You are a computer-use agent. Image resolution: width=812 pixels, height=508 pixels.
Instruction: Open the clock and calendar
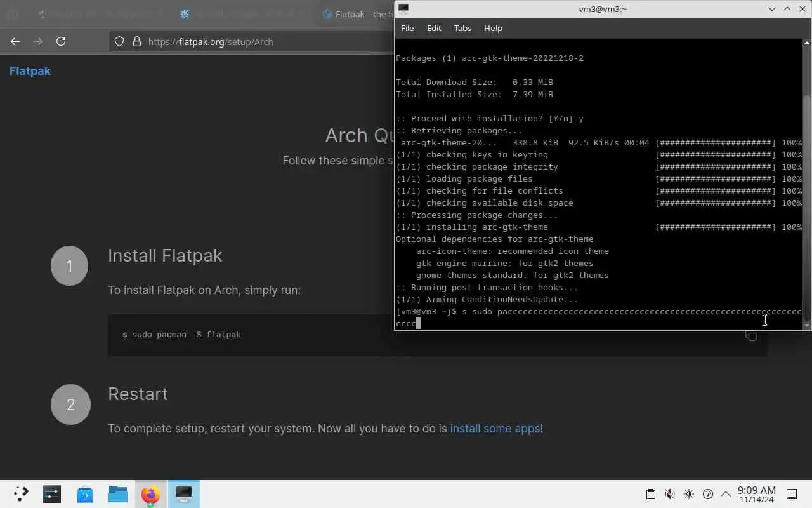click(x=756, y=494)
